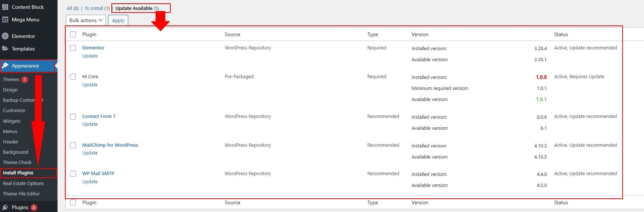Open Install Plugins submenu item
The image size is (644, 212).
tap(18, 173)
